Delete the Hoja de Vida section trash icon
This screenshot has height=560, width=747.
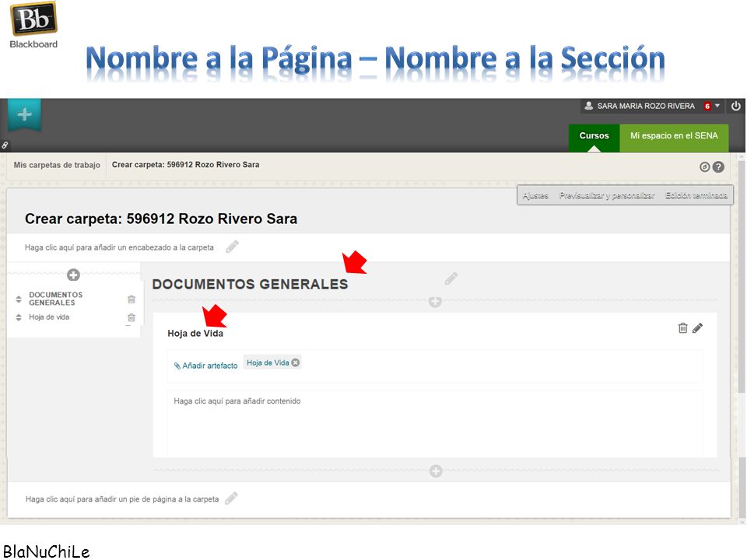pyautogui.click(x=682, y=327)
